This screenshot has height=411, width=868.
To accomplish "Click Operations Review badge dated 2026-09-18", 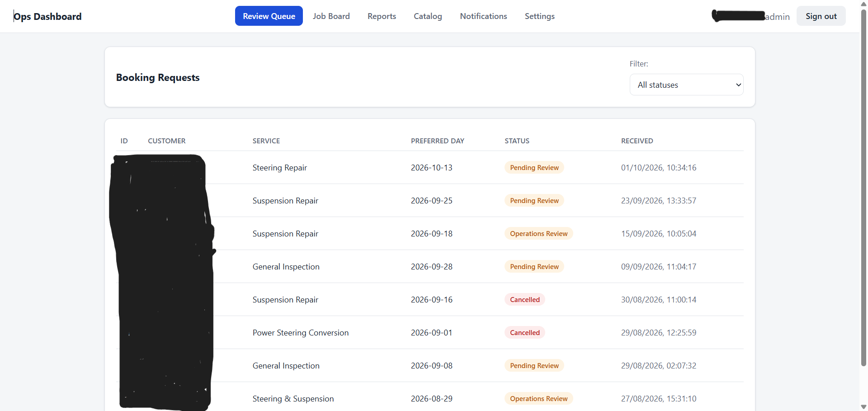I will [x=539, y=234].
